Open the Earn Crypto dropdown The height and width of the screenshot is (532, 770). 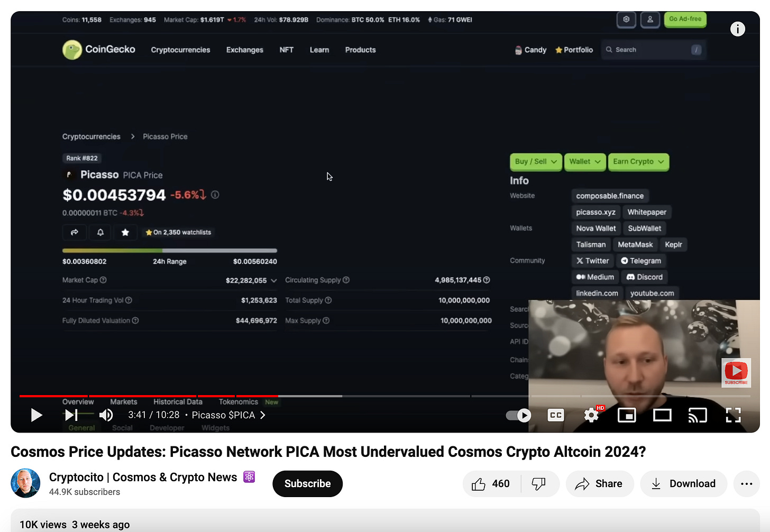[x=638, y=162]
